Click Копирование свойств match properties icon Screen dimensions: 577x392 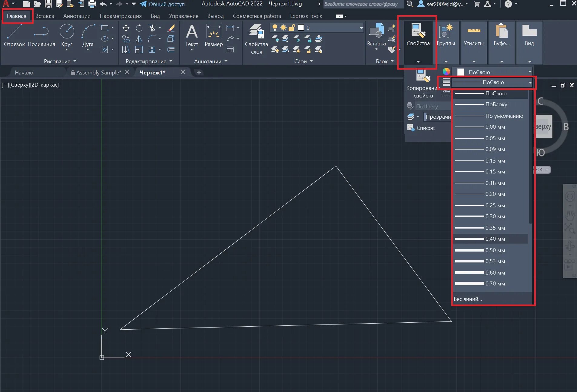[423, 76]
